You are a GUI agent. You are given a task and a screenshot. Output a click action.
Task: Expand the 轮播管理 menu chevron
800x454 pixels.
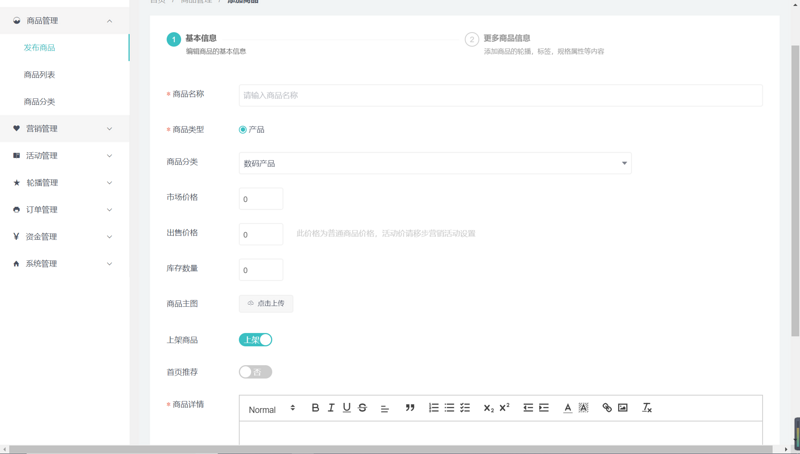[x=109, y=183]
